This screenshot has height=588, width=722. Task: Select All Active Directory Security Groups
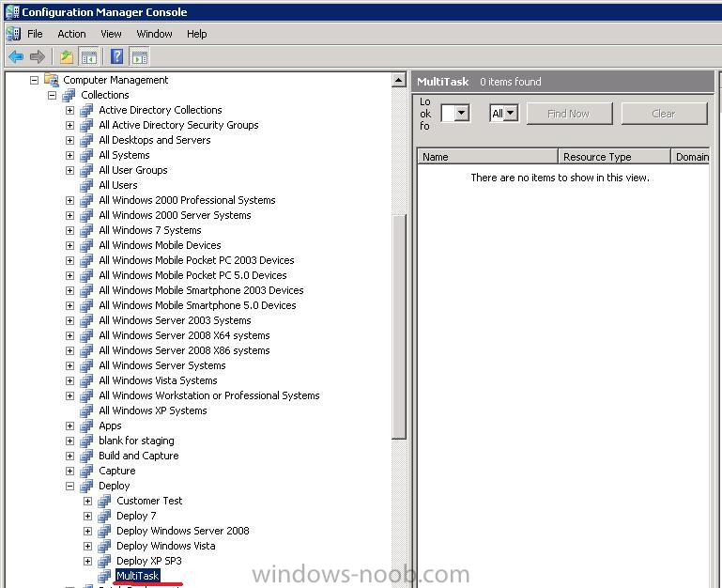[x=178, y=125]
